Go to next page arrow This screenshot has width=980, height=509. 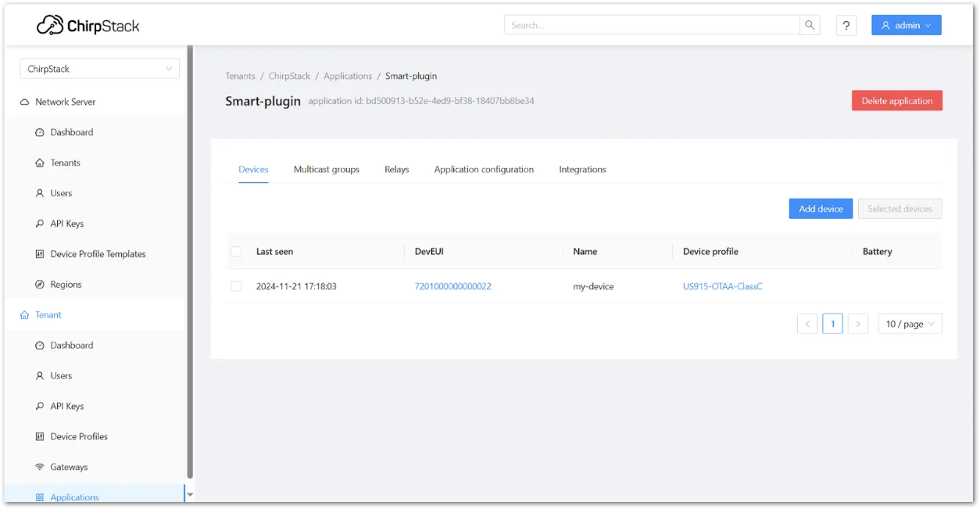[x=858, y=324]
